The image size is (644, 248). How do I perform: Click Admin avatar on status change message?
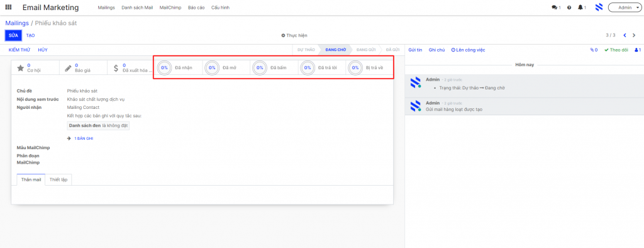click(x=416, y=82)
